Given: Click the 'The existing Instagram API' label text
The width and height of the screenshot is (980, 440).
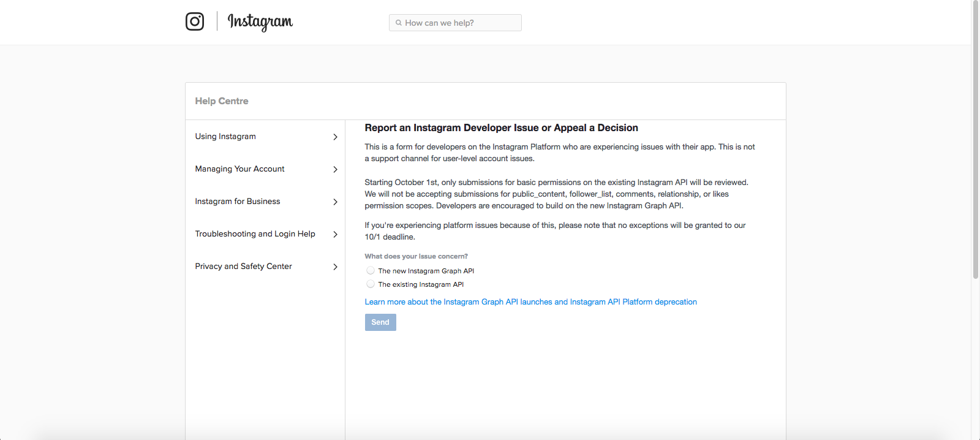Looking at the screenshot, I should [x=421, y=284].
